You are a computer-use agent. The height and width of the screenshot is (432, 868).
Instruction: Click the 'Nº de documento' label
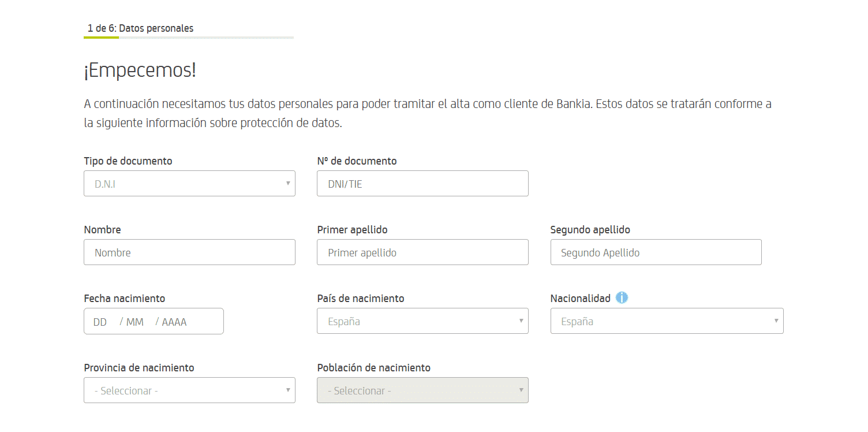[357, 161]
